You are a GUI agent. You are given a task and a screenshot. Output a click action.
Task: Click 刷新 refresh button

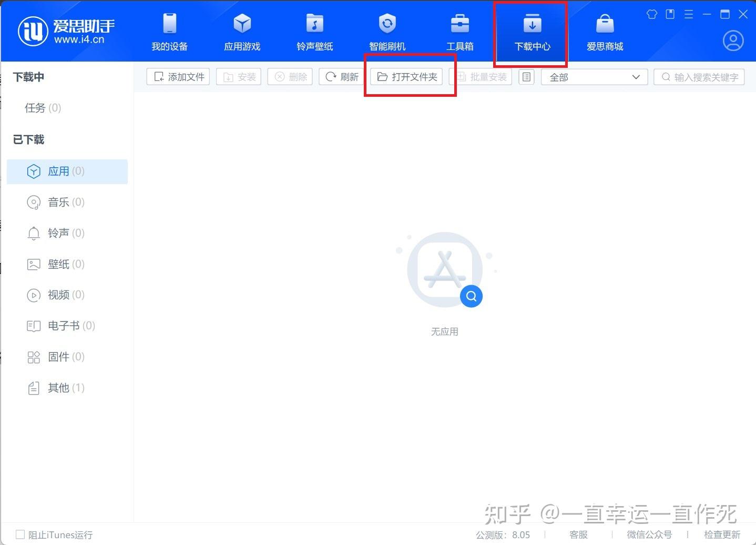pos(341,77)
